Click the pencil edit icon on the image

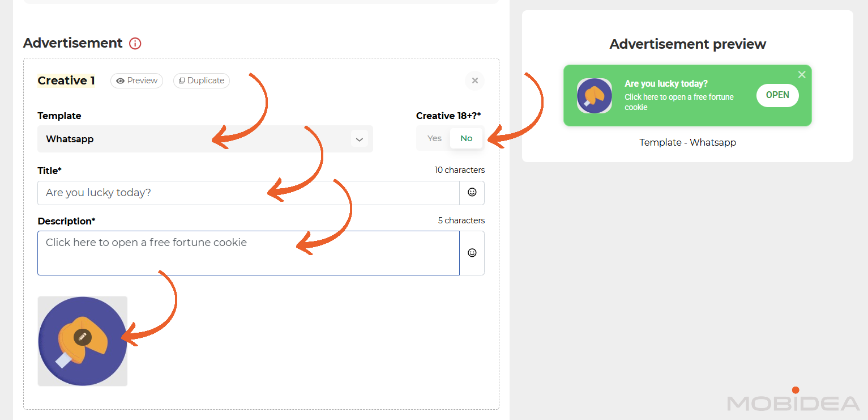tap(82, 337)
